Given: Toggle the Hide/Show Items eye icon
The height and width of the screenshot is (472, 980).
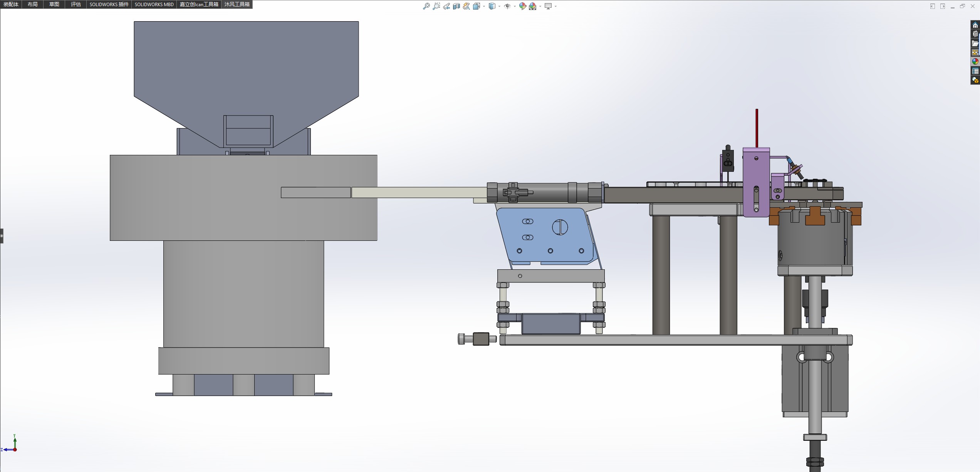Looking at the screenshot, I should [507, 6].
